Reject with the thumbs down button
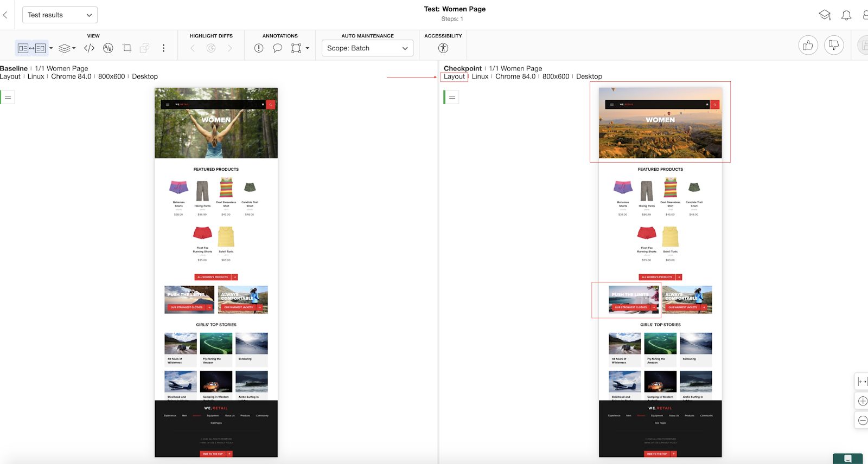Screen dimensions: 868x464 click(834, 46)
